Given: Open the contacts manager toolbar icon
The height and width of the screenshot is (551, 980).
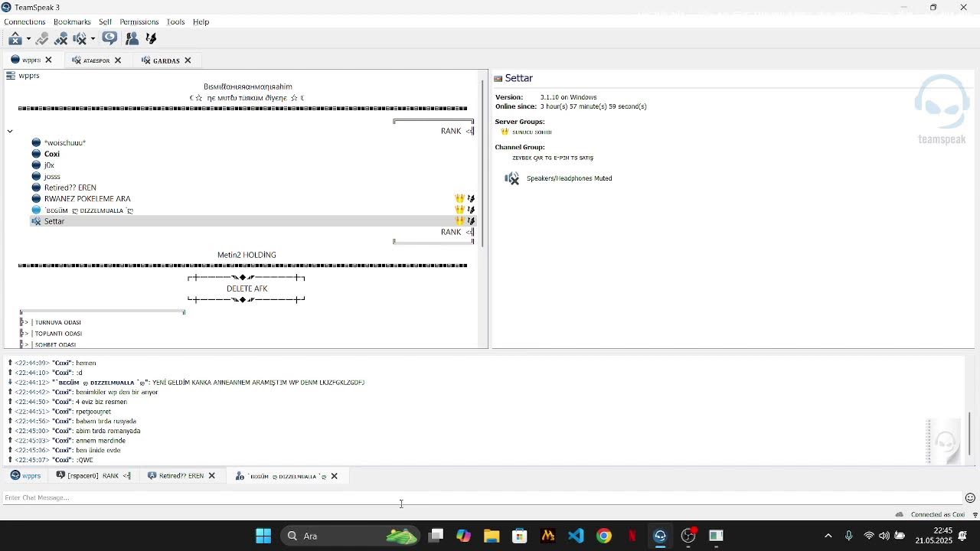Looking at the screenshot, I should 132,38.
